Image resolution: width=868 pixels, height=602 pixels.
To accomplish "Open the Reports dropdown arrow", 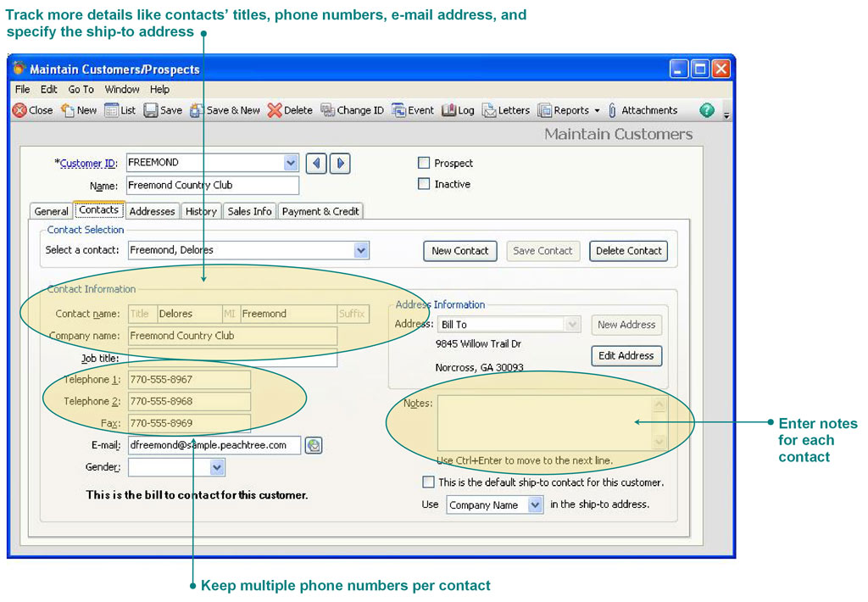I will pyautogui.click(x=597, y=111).
